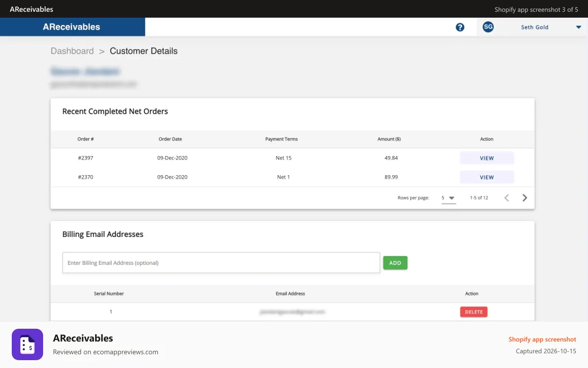Viewport: 588px width, 368px height.
Task: Click the Amount ($) column header
Action: (x=389, y=139)
